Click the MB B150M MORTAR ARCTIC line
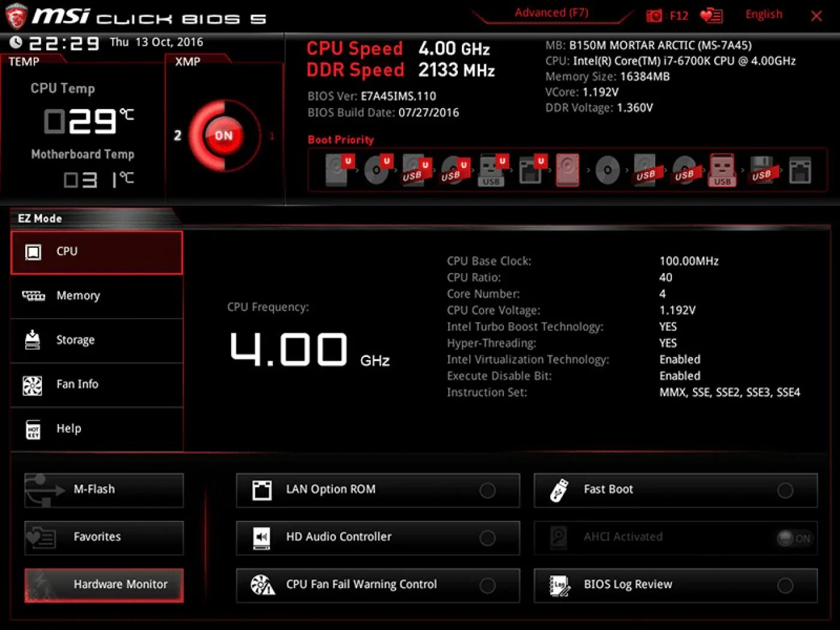 coord(648,45)
